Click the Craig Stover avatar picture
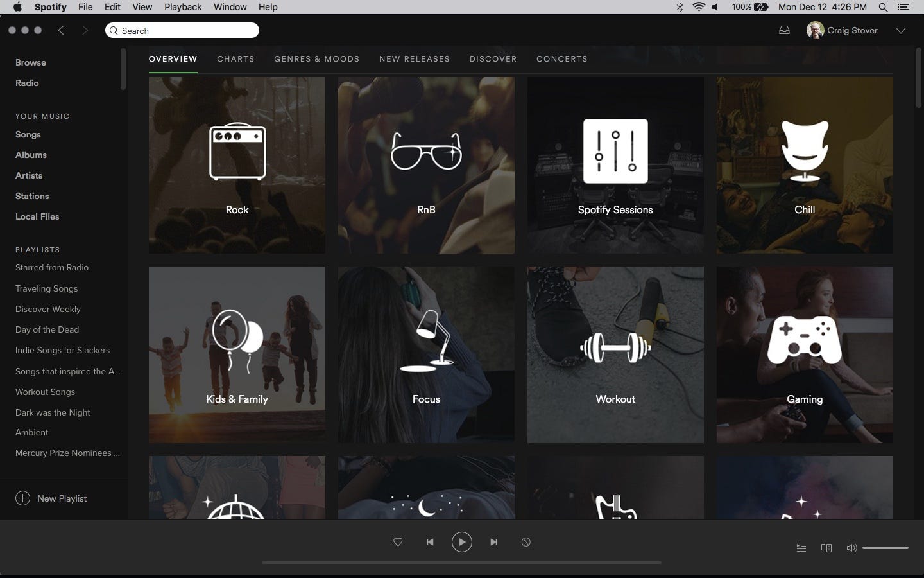 click(815, 30)
